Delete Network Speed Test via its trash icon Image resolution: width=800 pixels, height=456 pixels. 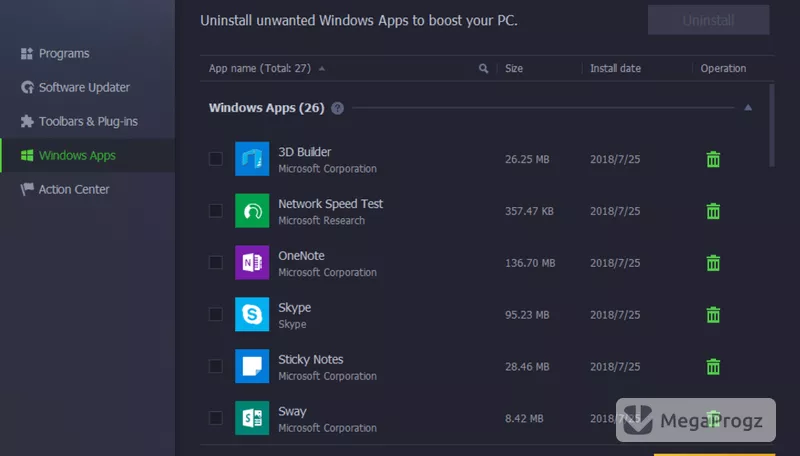pos(713,211)
